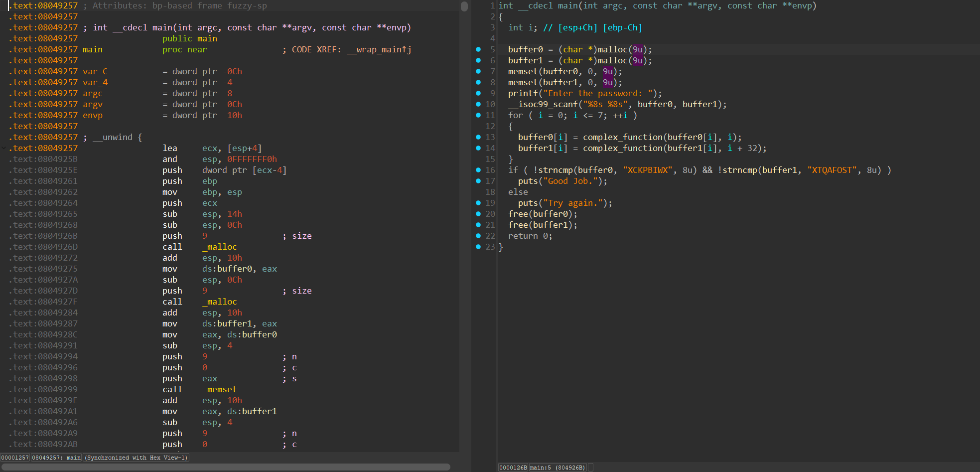Image resolution: width=980 pixels, height=472 pixels.
Task: Click the 'int i;' variable declaration
Action: [523, 27]
